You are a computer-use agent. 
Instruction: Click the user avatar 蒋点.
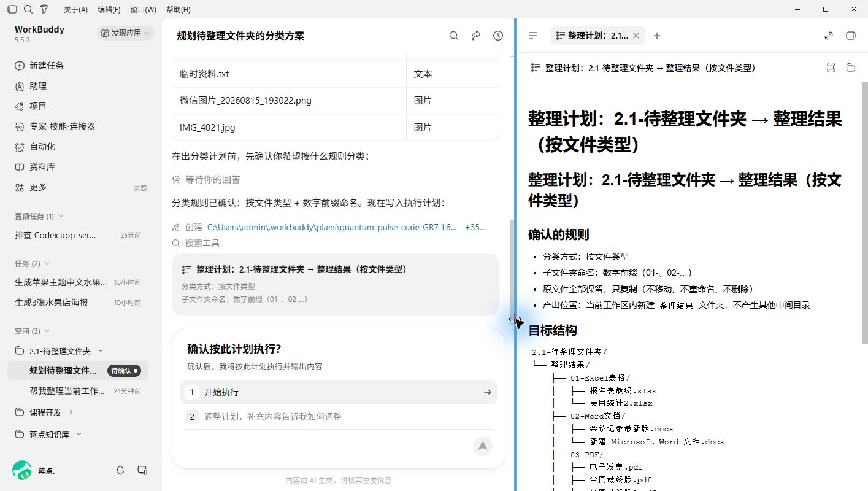pyautogui.click(x=22, y=470)
